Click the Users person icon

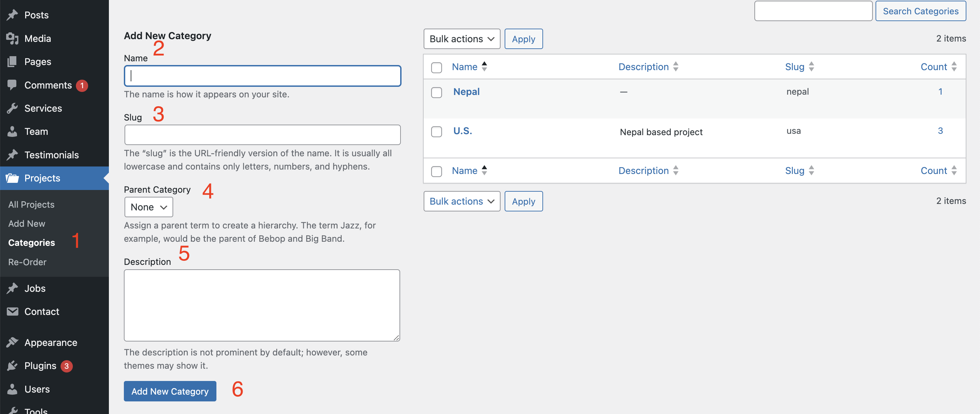click(12, 389)
